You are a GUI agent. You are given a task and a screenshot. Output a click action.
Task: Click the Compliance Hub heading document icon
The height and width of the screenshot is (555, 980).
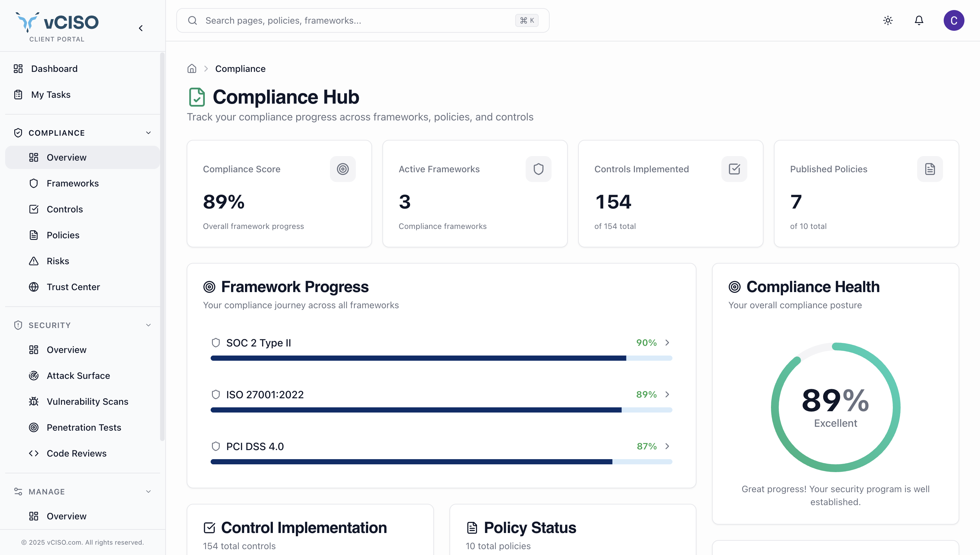pos(197,97)
